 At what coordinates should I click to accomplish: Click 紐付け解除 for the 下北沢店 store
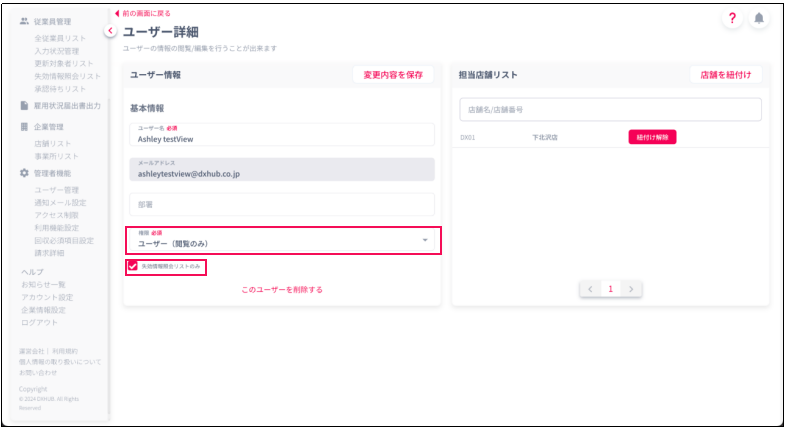652,137
